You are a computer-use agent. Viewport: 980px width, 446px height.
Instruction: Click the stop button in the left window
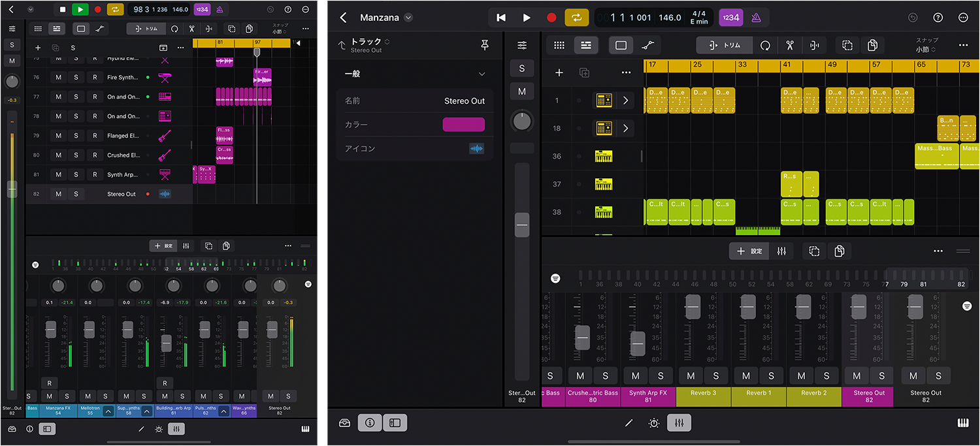63,10
